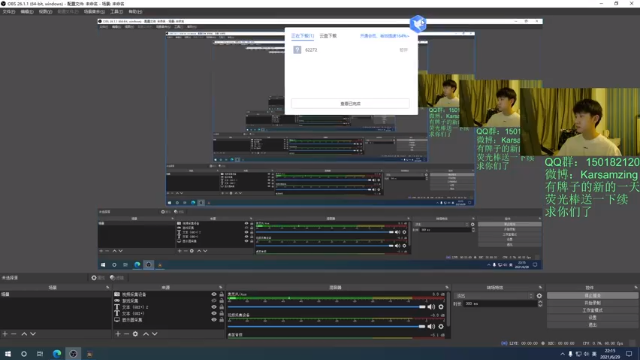
Task: Click the stop streaming button
Action: tap(592, 296)
